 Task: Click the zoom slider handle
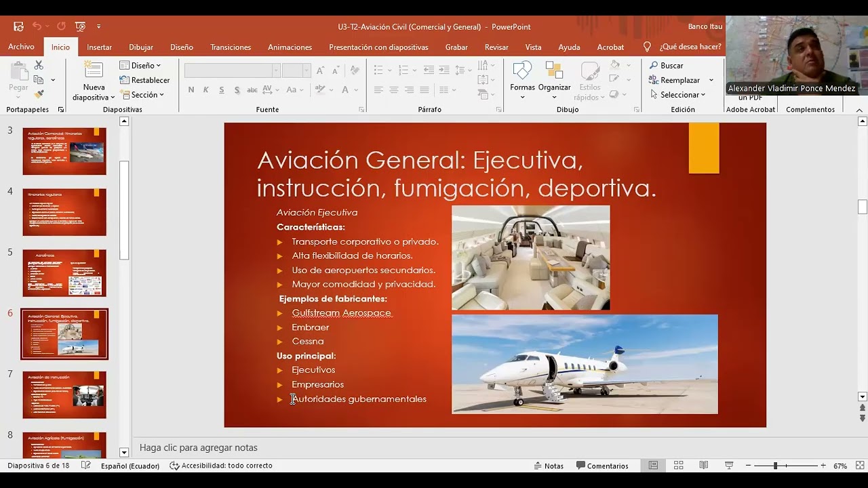776,466
